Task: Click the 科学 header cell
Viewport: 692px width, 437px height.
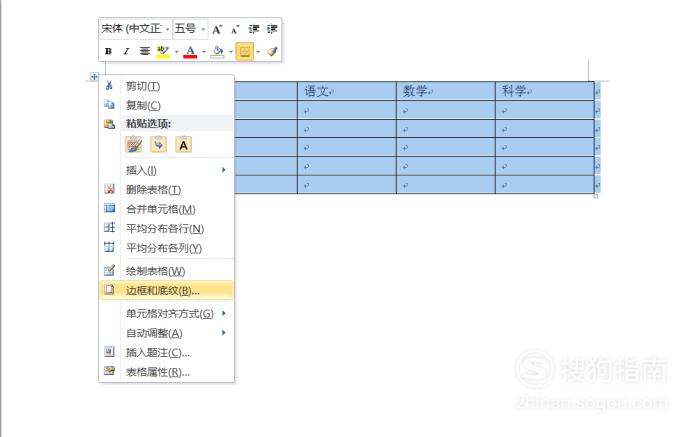Action: point(545,91)
